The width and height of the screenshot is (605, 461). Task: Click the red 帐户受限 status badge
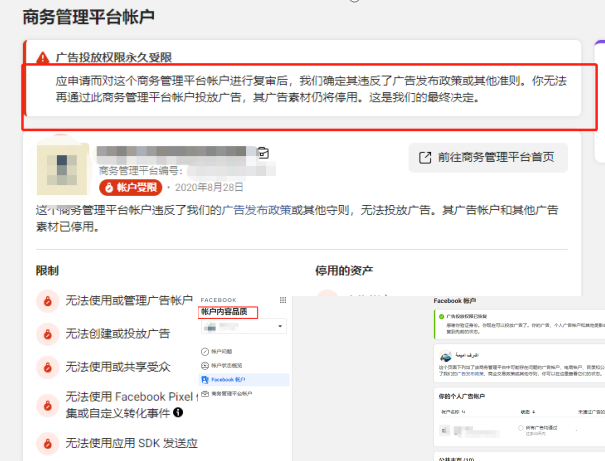pos(128,187)
